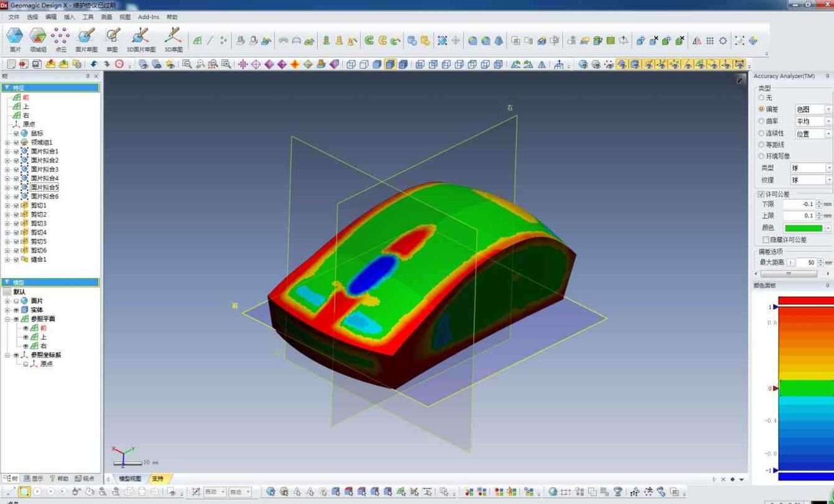Open the Add-Ins menu
The height and width of the screenshot is (504, 834).
[149, 17]
